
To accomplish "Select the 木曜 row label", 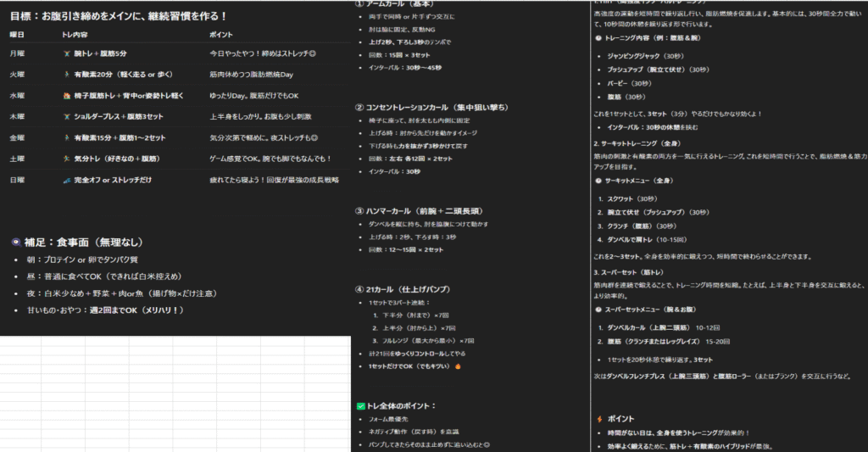I will click(17, 117).
